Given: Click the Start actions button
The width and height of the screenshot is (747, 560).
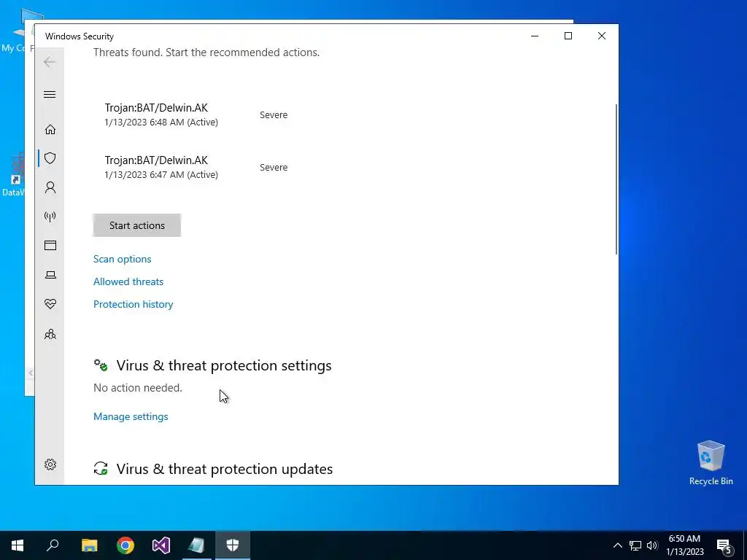Looking at the screenshot, I should point(136,225).
